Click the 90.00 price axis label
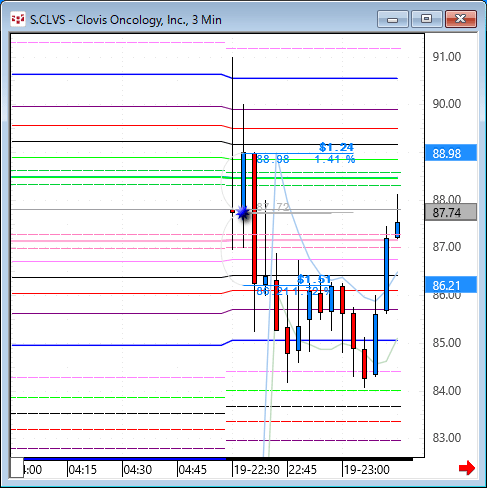 click(446, 104)
